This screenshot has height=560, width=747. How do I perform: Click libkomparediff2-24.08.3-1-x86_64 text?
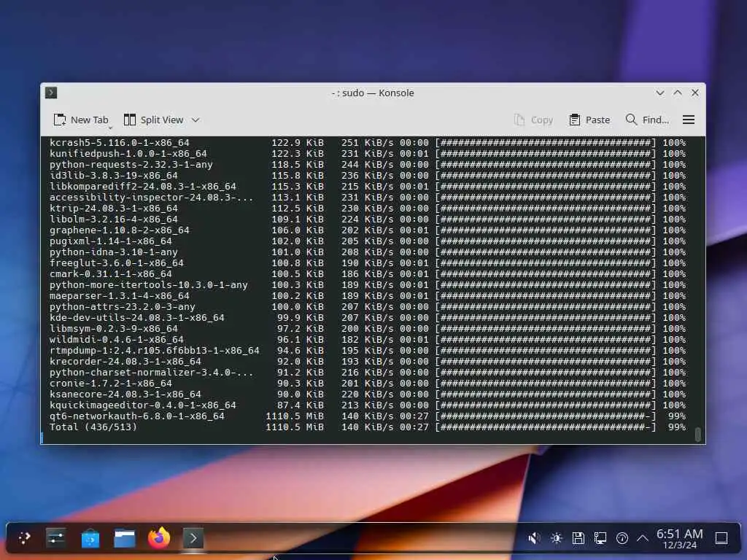[143, 186]
